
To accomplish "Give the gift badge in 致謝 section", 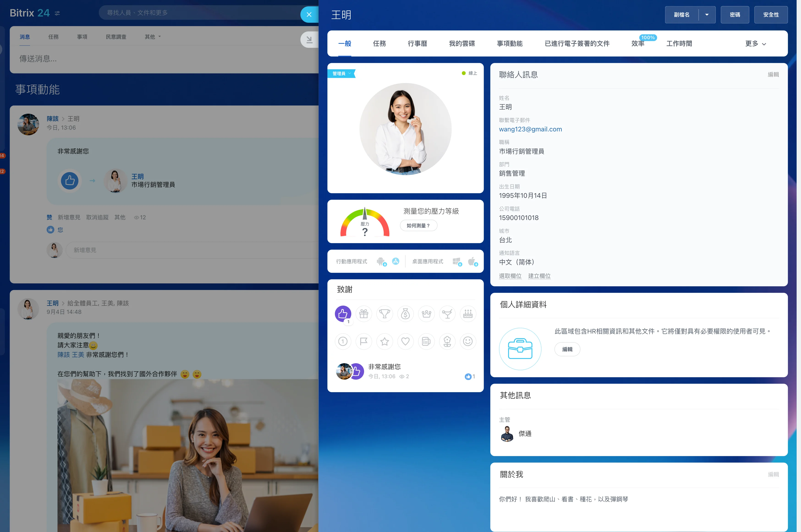I will (x=364, y=314).
